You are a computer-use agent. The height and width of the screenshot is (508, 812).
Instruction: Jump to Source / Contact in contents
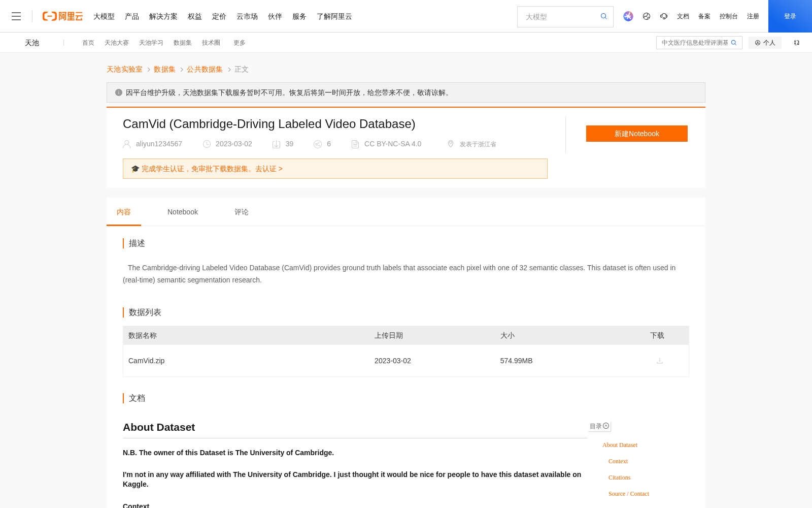pos(629,494)
